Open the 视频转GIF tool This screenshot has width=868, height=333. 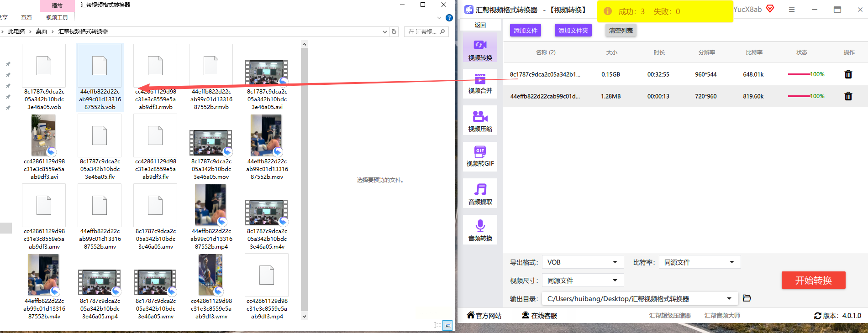click(x=480, y=156)
